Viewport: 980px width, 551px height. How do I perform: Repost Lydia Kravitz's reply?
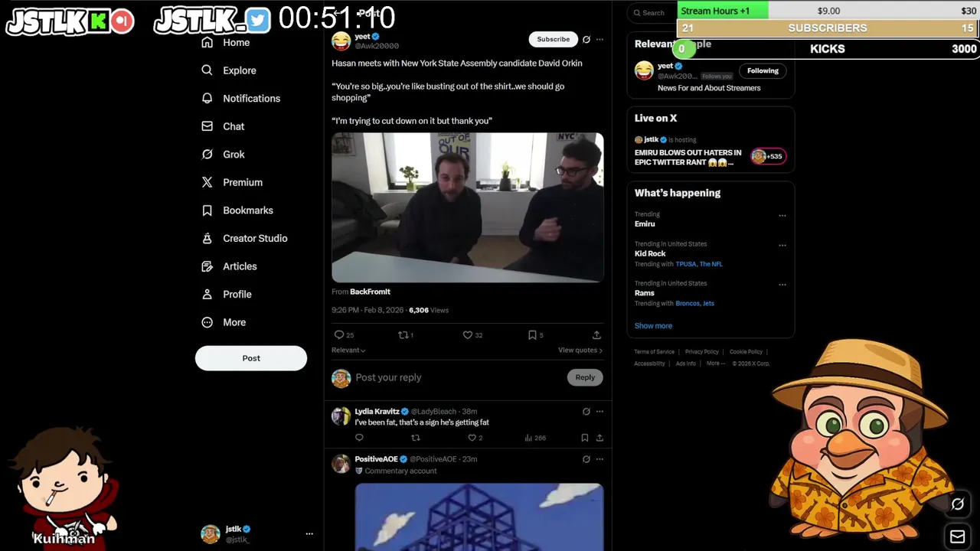point(416,438)
